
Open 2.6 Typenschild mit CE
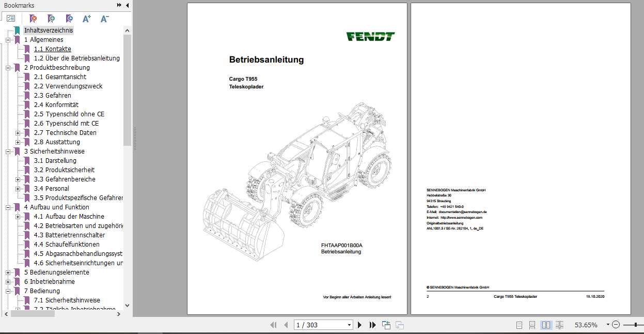[66, 124]
